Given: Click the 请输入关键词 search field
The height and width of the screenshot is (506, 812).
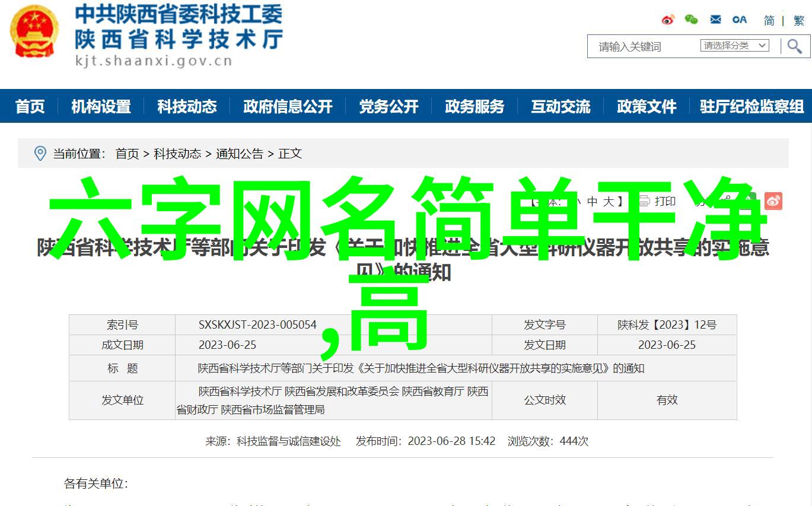Looking at the screenshot, I should pyautogui.click(x=644, y=46).
